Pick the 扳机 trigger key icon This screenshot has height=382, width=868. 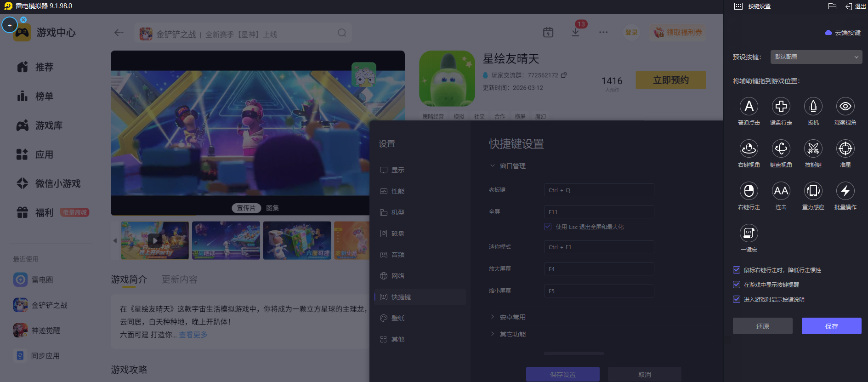tap(813, 107)
